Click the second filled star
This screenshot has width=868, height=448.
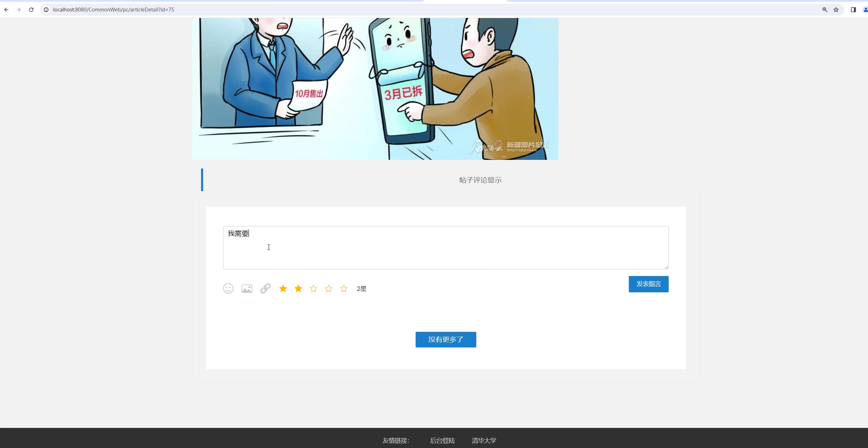click(x=298, y=288)
